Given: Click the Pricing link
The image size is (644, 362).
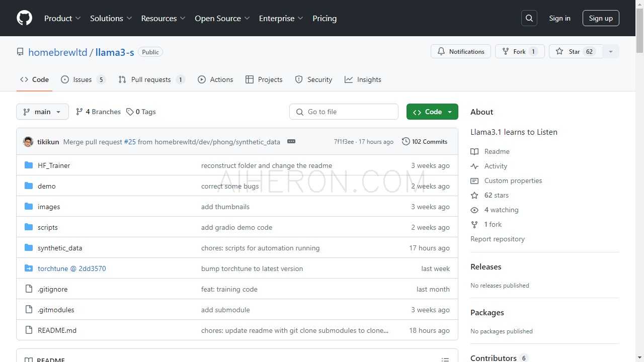Looking at the screenshot, I should [x=325, y=18].
